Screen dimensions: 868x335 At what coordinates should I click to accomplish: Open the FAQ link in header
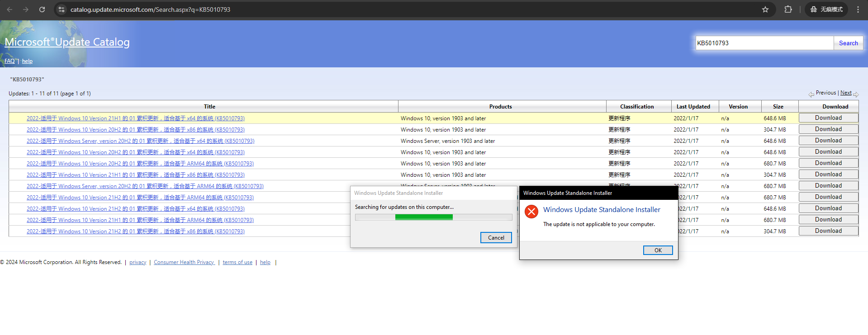pos(9,61)
